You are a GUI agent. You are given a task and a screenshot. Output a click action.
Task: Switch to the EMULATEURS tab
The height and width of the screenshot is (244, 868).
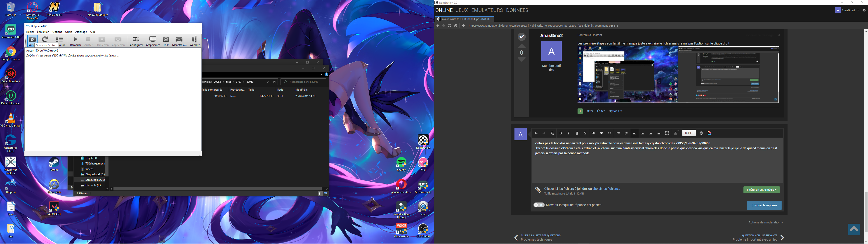[x=487, y=10]
